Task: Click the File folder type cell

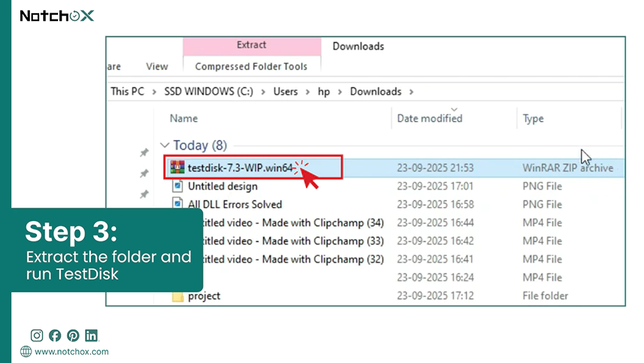Action: 545,296
